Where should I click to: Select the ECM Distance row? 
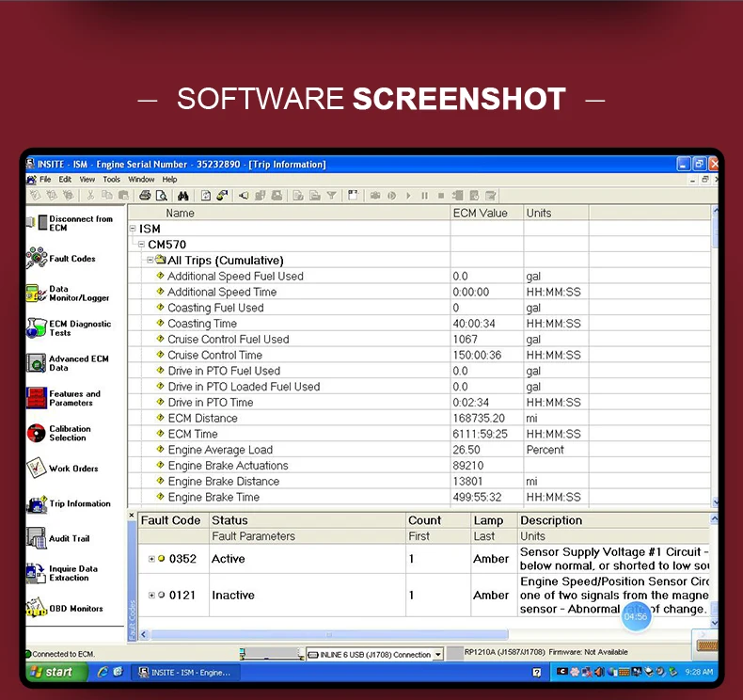click(x=419, y=418)
